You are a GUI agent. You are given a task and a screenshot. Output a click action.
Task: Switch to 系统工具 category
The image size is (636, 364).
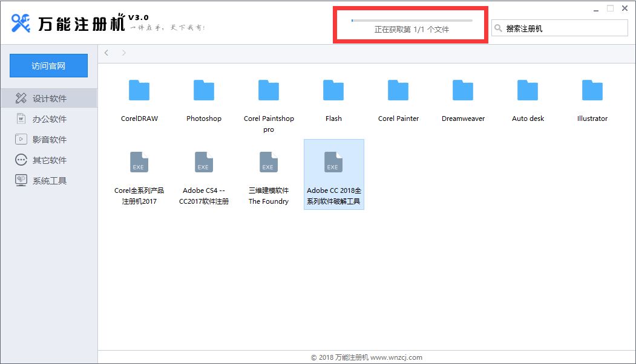click(x=48, y=180)
